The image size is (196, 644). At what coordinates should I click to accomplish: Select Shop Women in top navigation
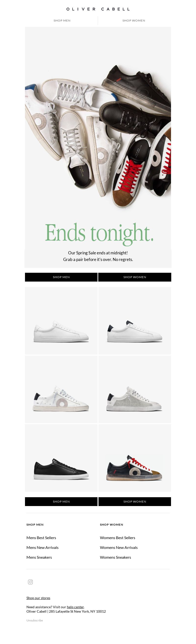(x=134, y=21)
